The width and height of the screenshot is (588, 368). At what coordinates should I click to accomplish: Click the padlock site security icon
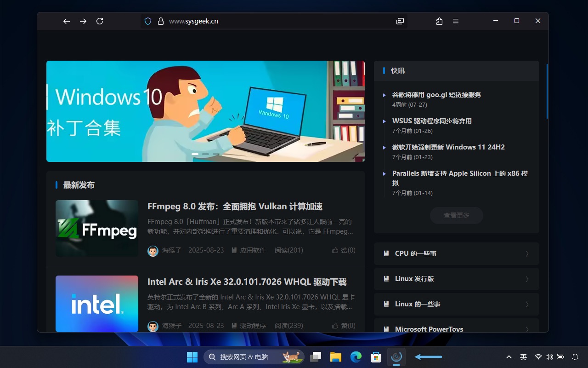(x=161, y=21)
